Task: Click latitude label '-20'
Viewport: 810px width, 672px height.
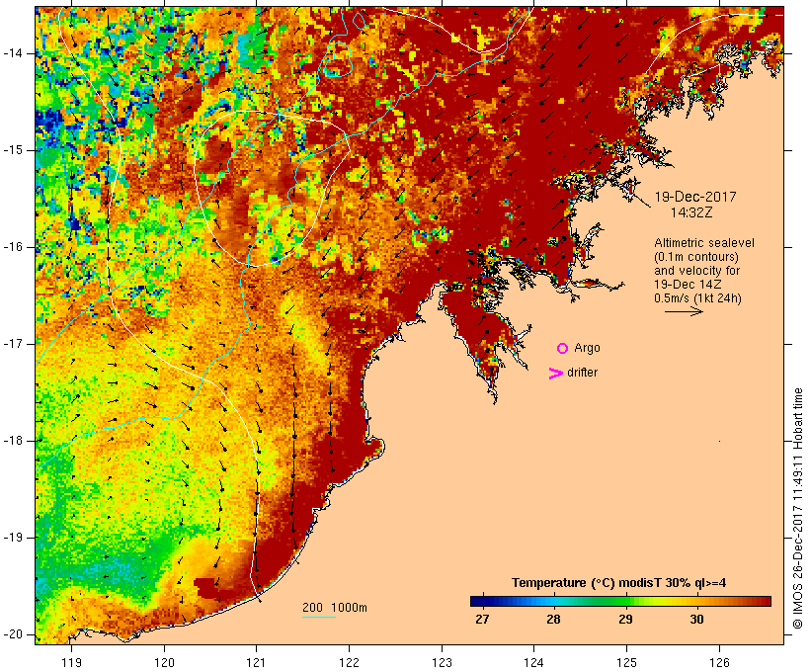Action: [13, 634]
